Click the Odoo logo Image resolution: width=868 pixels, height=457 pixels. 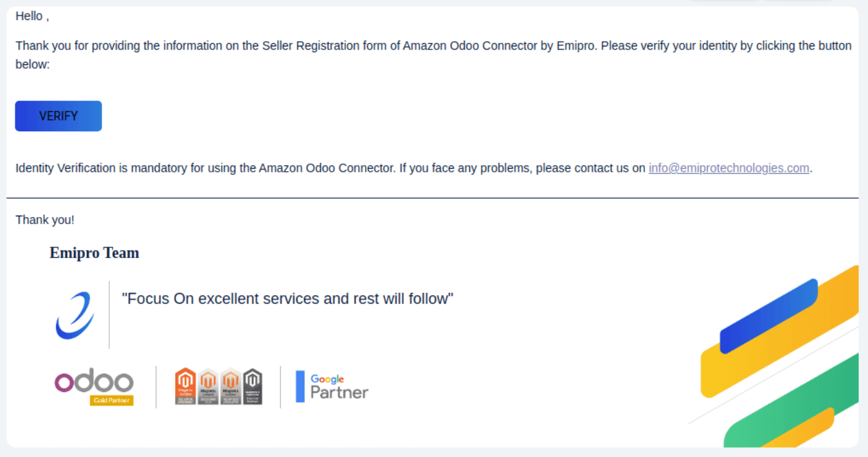tap(94, 381)
